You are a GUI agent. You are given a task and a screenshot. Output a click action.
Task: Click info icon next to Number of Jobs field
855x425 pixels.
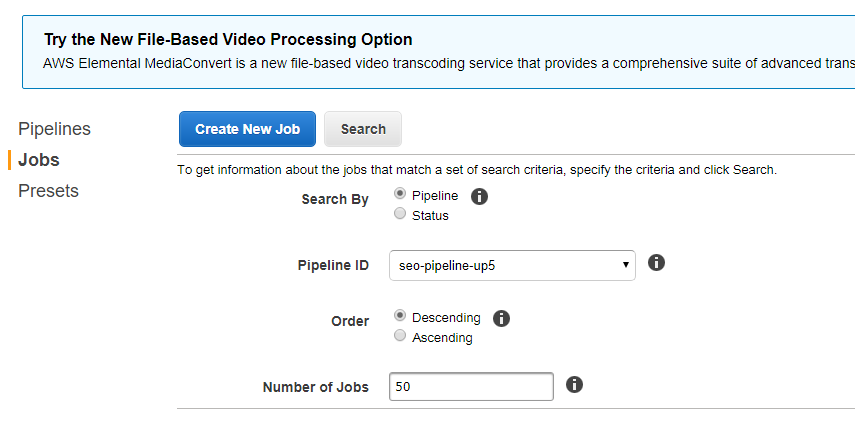574,385
